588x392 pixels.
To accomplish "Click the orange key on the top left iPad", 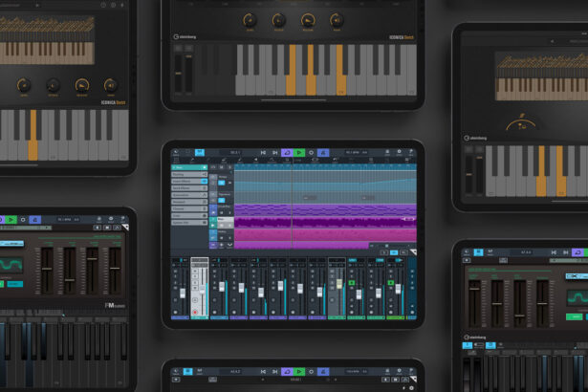I will 33,135.
